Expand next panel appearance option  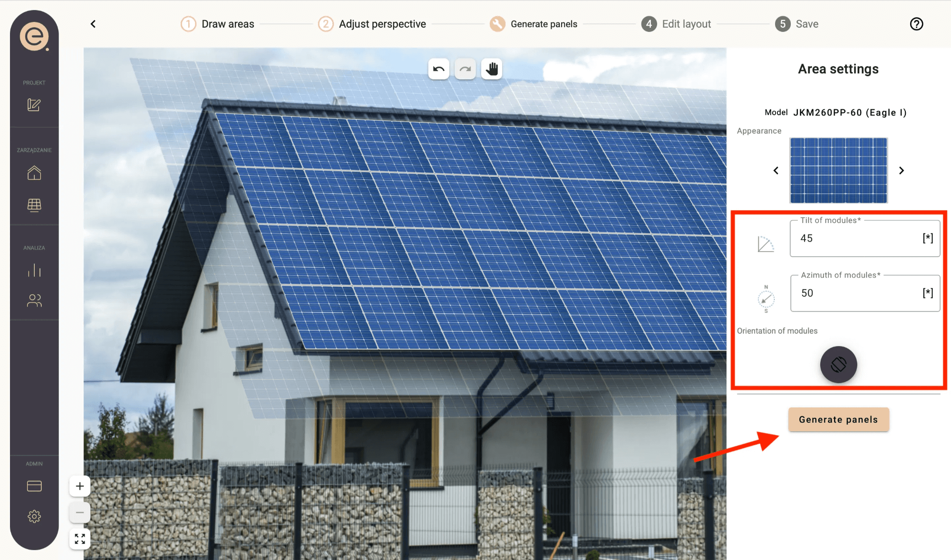(x=902, y=171)
